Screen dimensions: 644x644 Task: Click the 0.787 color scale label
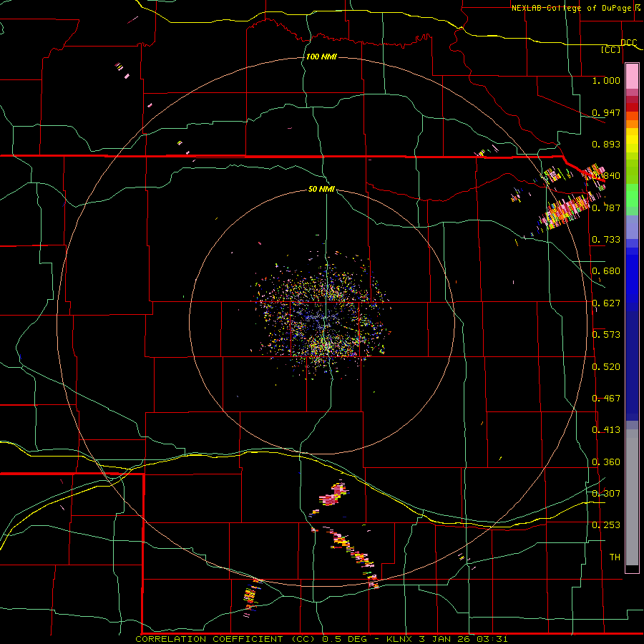[x=606, y=208]
